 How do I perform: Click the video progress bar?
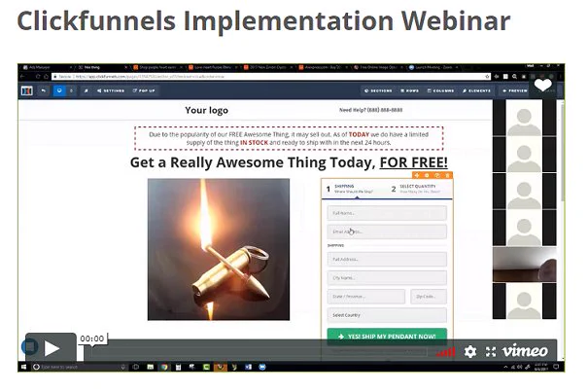[x=258, y=352]
